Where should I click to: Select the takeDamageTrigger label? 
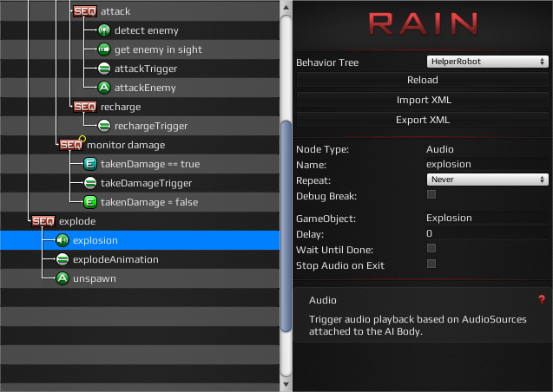point(146,183)
